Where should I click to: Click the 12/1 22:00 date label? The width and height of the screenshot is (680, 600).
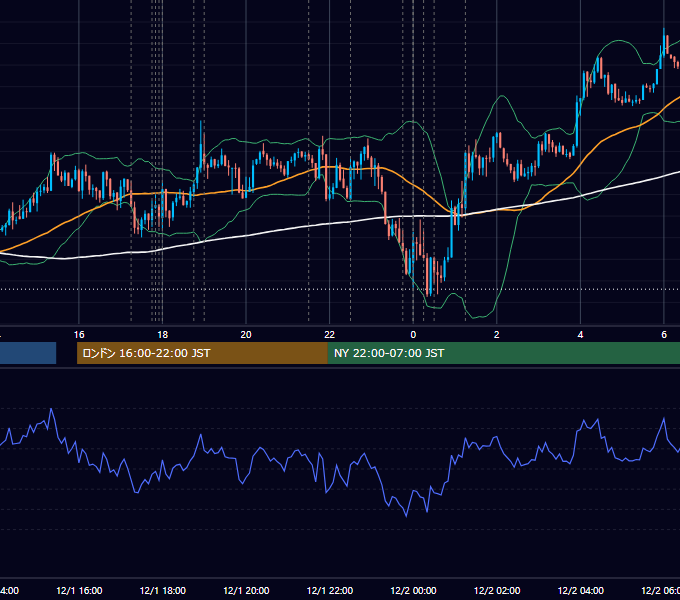330,590
